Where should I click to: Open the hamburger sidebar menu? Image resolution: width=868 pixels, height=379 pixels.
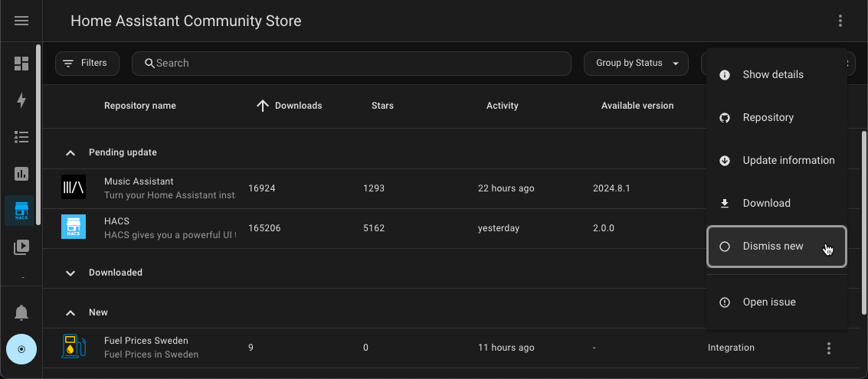[x=21, y=21]
